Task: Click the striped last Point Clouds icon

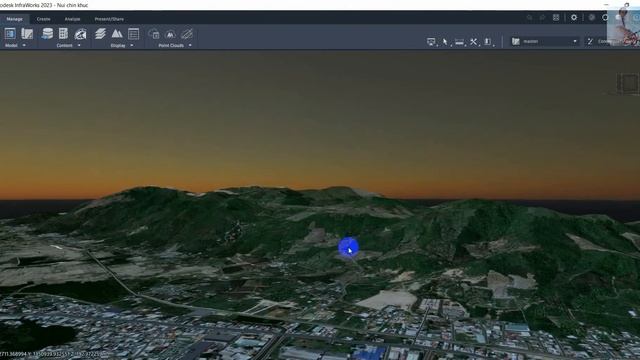Action: 187,34
